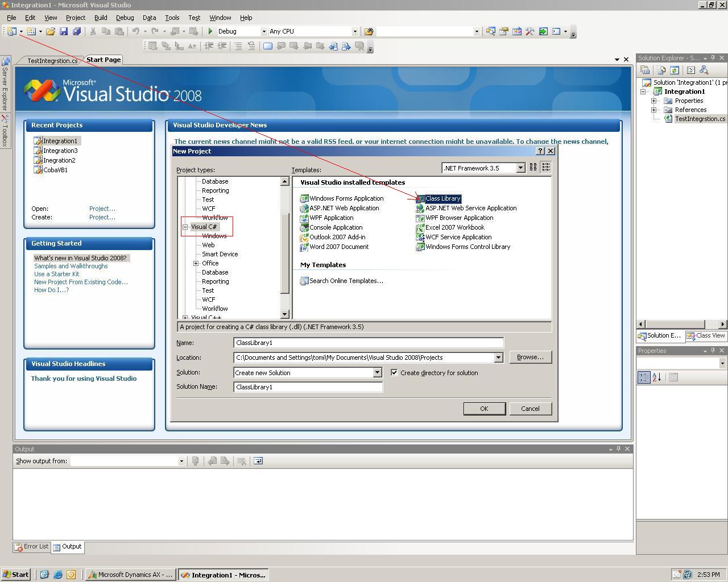Switch New Project templates to large icons view
Screen dimensions: 728x582
coord(533,167)
